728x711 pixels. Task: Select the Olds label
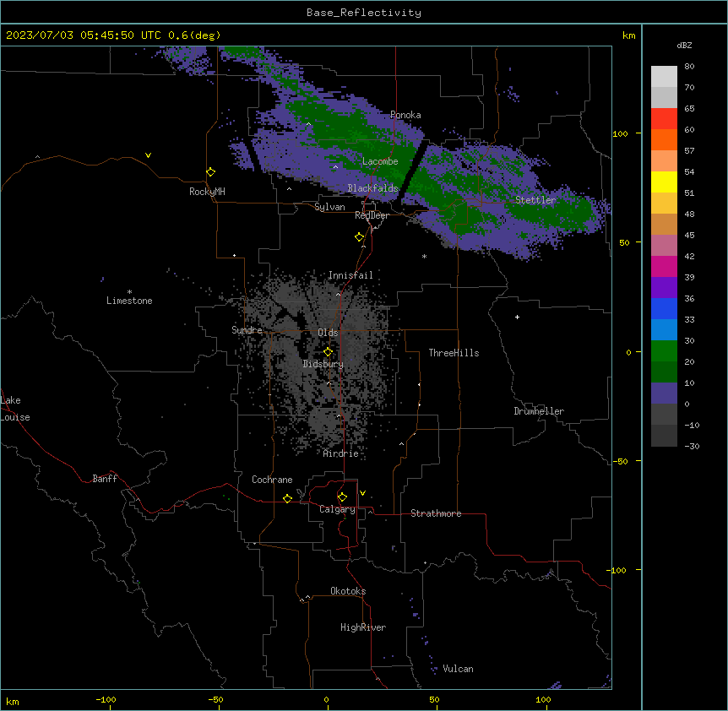[x=328, y=333]
